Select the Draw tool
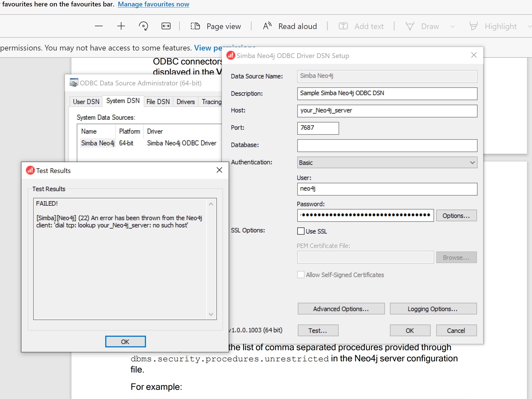Viewport: 532px width, 399px height. pos(422,26)
